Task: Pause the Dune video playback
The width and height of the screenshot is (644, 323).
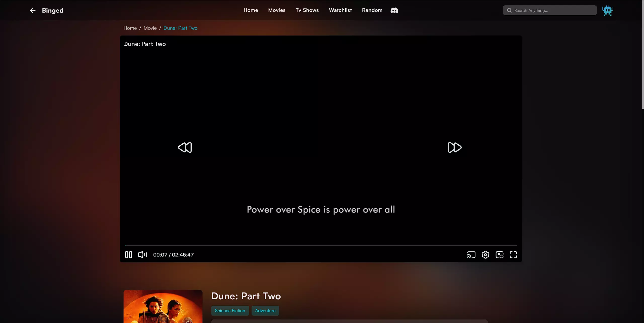Action: 128,255
